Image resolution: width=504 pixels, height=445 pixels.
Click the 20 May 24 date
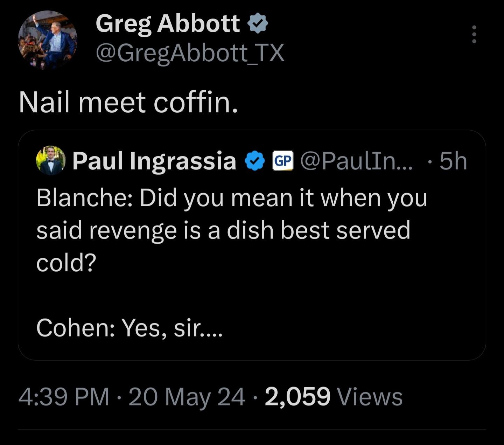[x=187, y=397]
